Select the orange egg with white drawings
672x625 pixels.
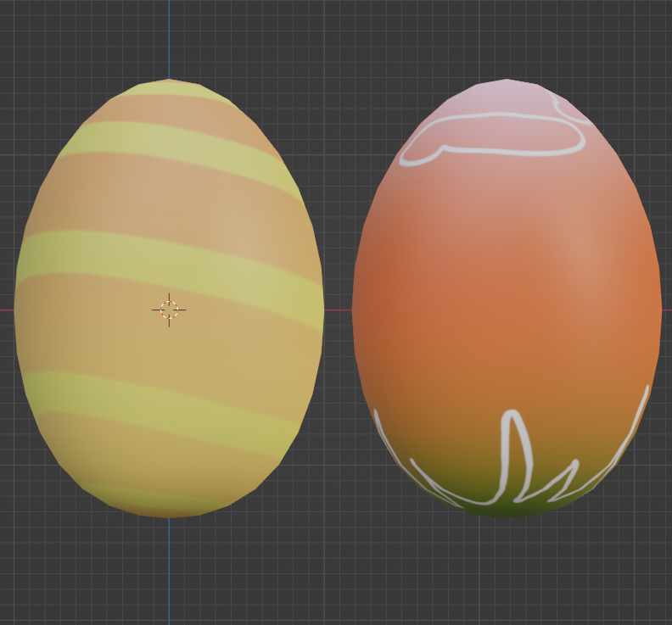pos(507,298)
